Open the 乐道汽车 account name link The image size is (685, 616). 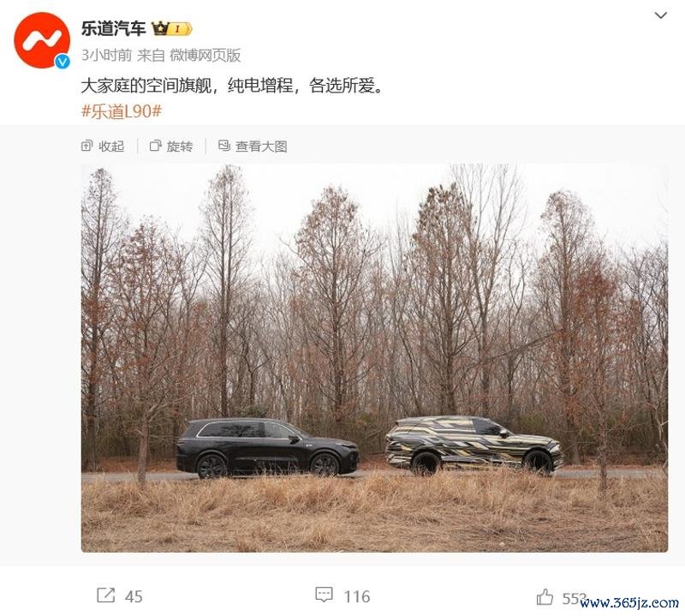[x=113, y=29]
